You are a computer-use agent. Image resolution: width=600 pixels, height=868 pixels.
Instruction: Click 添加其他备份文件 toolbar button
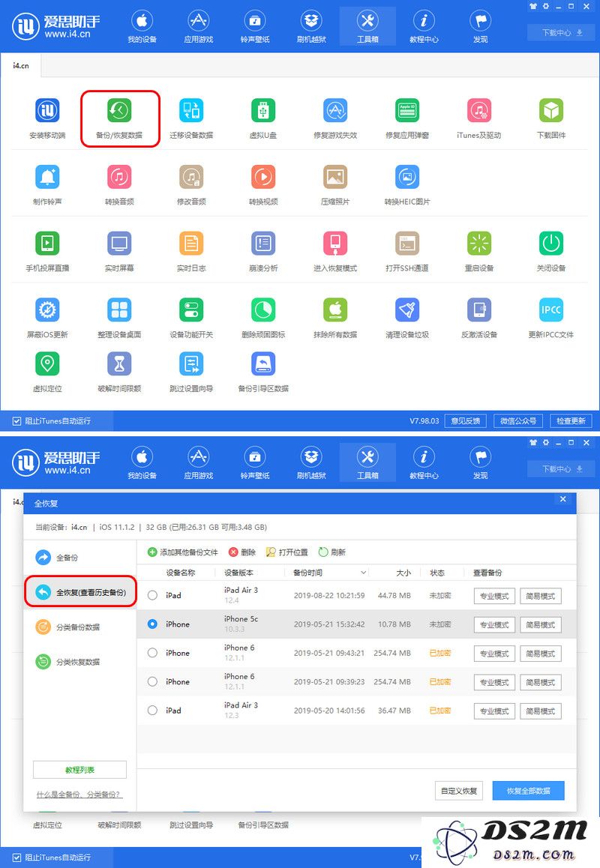point(183,552)
